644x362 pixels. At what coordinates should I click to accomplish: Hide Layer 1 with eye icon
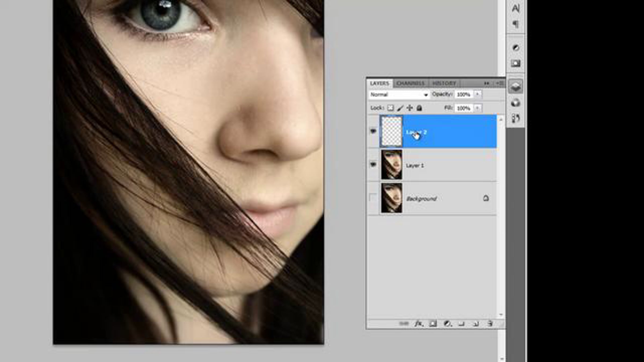coord(373,164)
